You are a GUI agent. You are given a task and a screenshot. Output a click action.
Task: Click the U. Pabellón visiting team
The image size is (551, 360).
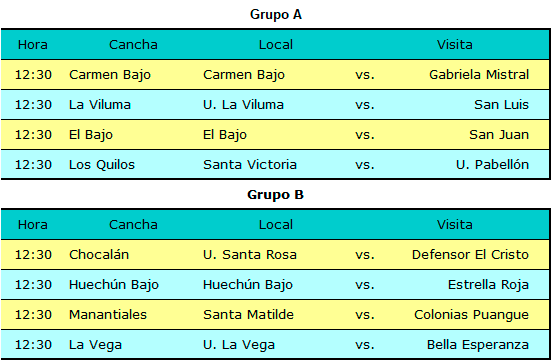[x=492, y=165]
